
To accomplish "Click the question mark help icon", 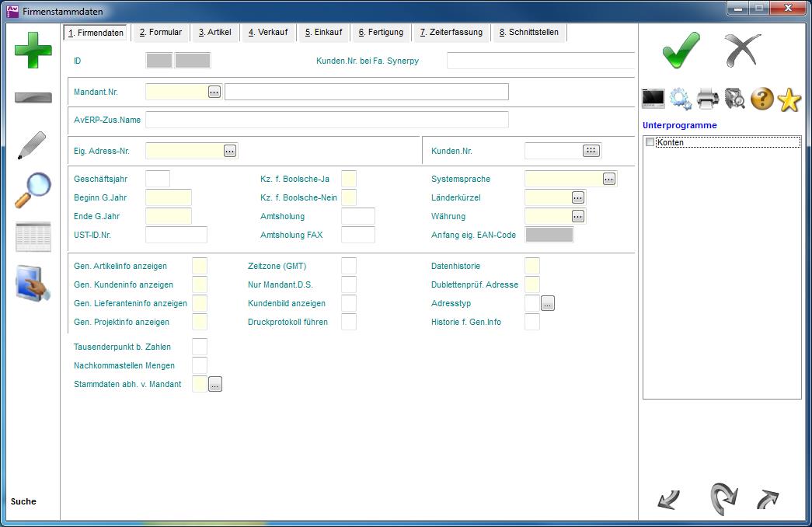I will [x=761, y=99].
